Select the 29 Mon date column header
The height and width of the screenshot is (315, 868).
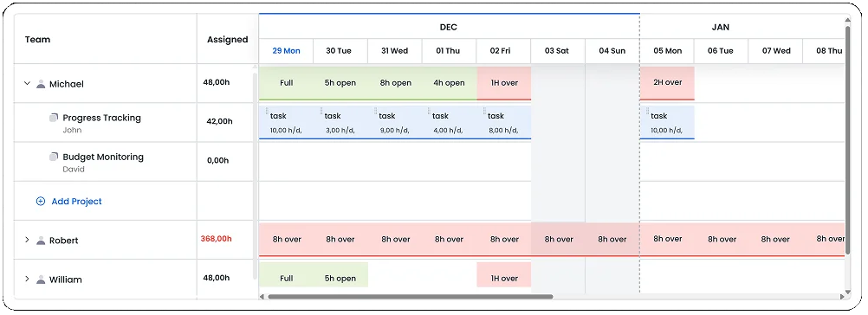click(286, 51)
